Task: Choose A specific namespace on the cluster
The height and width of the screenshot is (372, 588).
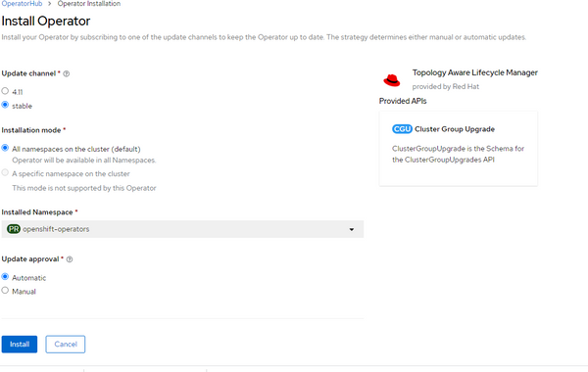Action: pos(5,172)
